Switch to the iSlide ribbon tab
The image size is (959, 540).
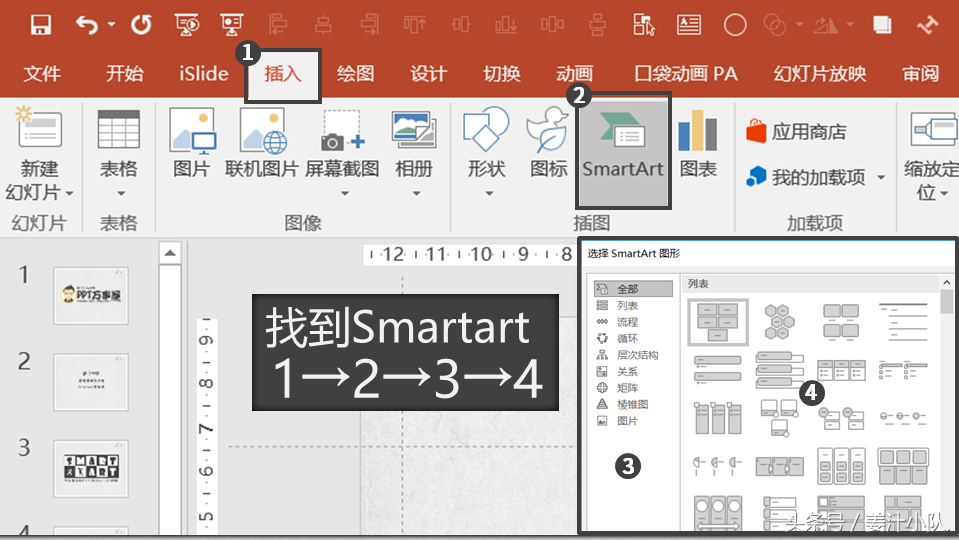tap(204, 74)
